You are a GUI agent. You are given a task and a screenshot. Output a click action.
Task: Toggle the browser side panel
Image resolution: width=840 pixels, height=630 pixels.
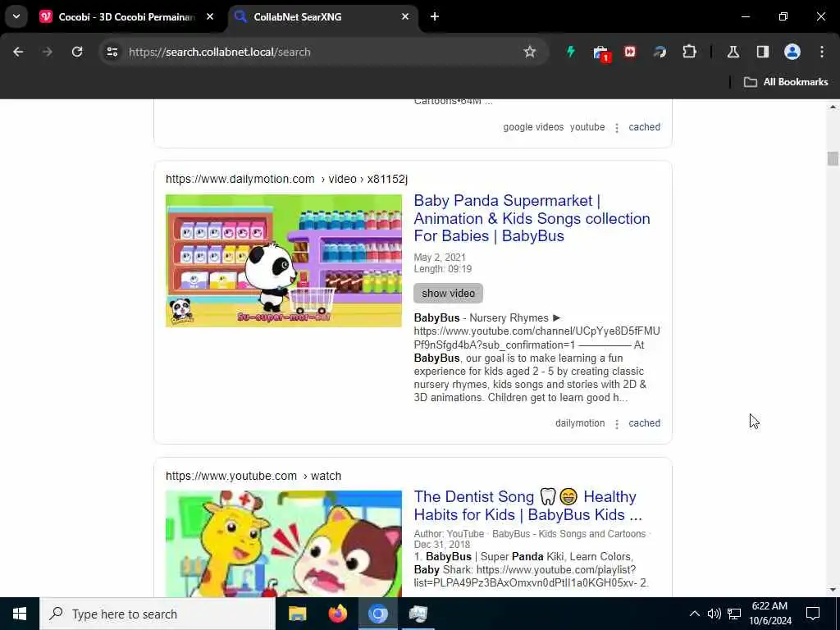(762, 52)
